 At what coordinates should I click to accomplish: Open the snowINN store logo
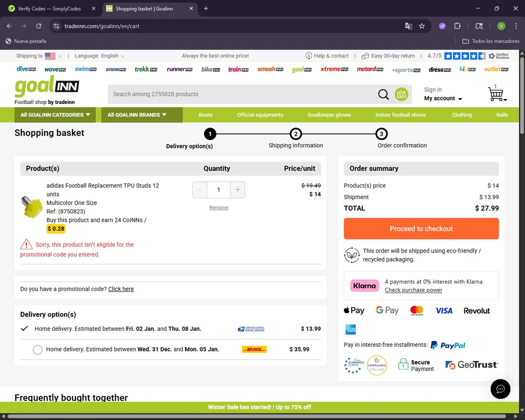click(116, 69)
